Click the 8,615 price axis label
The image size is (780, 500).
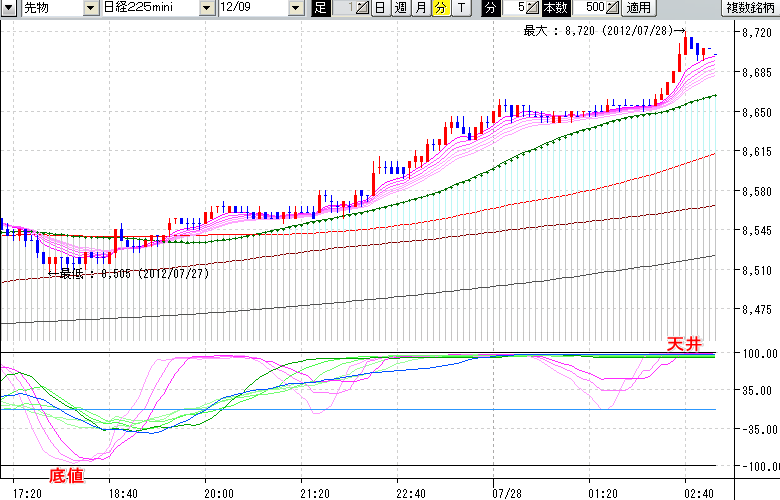tap(757, 152)
